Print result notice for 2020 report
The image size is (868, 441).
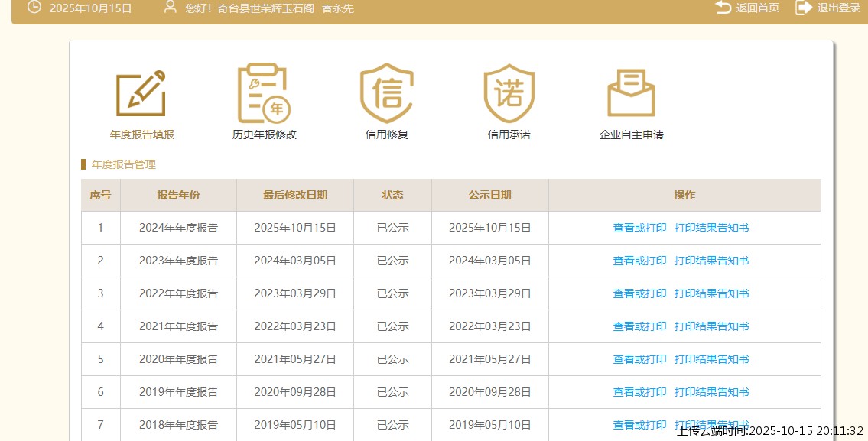tap(711, 359)
